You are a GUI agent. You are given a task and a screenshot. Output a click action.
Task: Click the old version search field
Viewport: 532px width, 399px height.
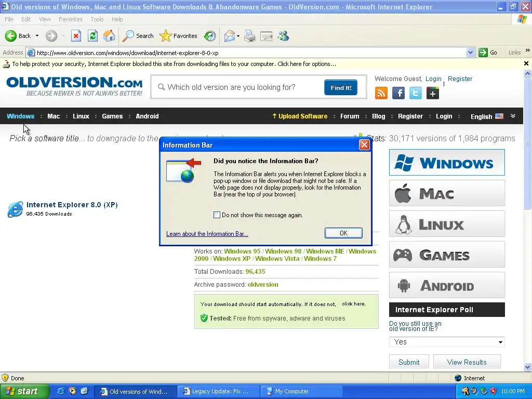coord(237,87)
